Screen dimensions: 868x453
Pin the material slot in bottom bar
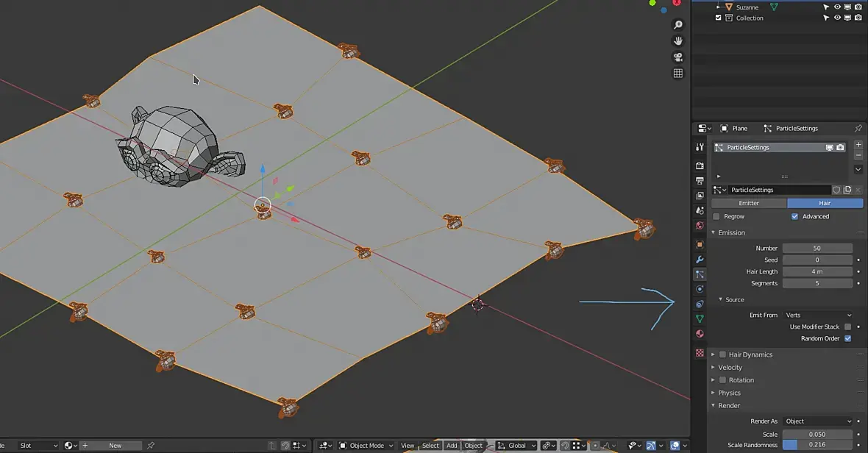[151, 445]
